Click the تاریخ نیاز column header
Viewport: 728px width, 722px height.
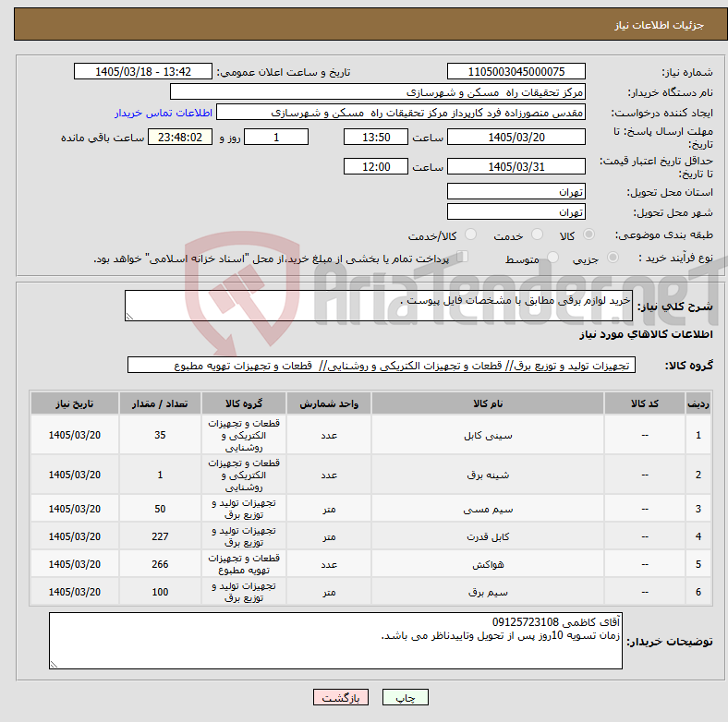coord(74,403)
